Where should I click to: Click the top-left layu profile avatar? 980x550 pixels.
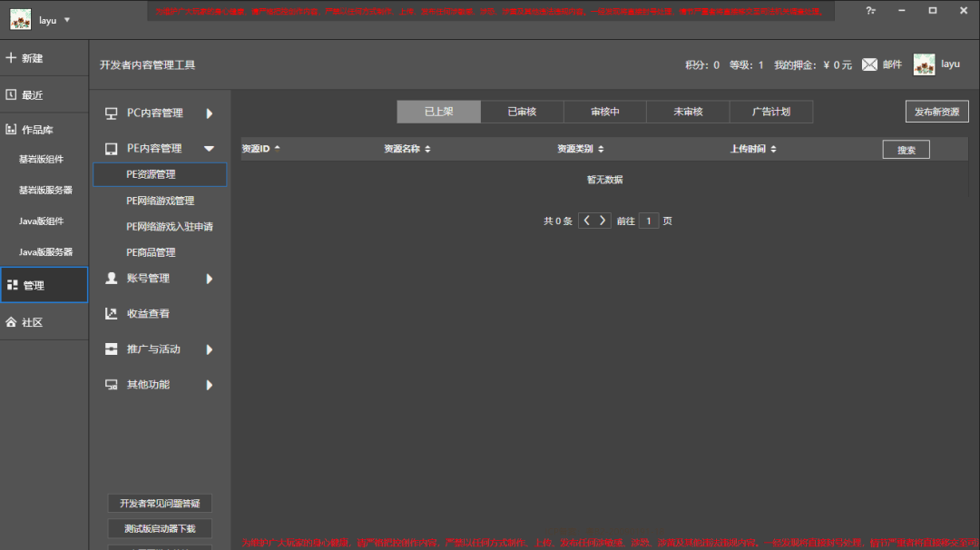tap(21, 19)
